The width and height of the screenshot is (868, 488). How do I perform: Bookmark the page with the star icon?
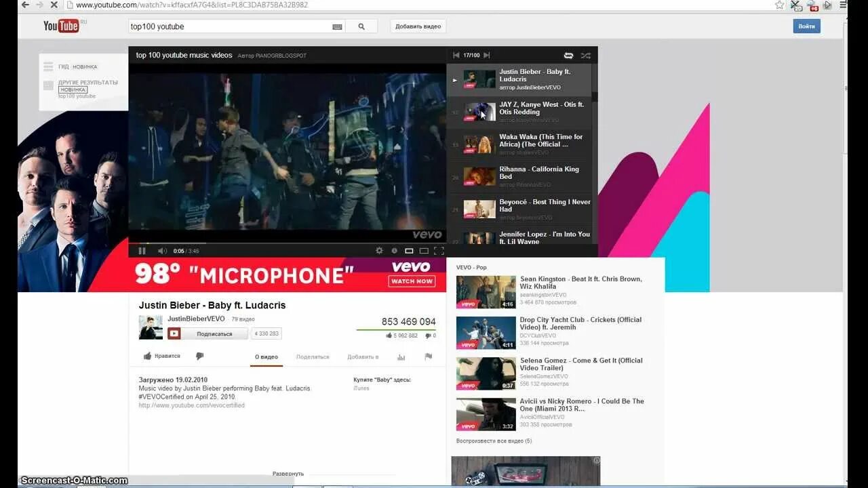pyautogui.click(x=779, y=5)
